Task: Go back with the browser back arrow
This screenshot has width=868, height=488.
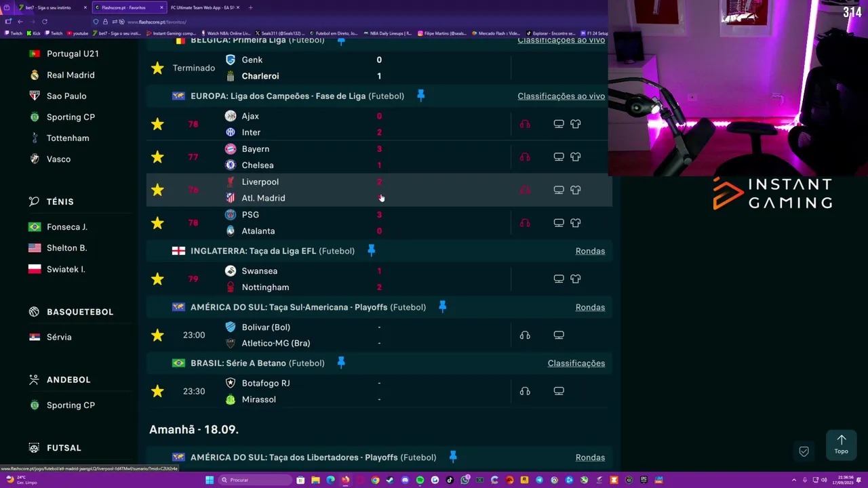Action: 20,22
